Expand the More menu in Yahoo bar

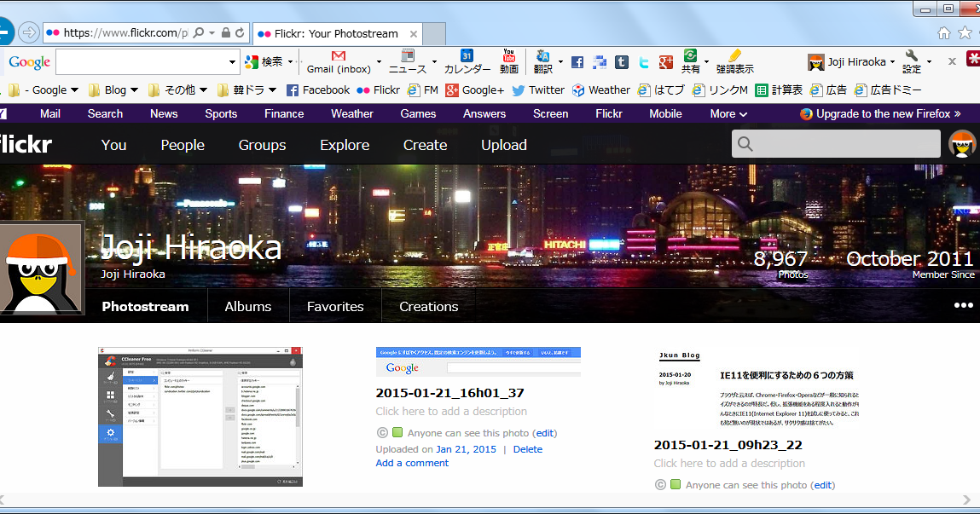[728, 113]
